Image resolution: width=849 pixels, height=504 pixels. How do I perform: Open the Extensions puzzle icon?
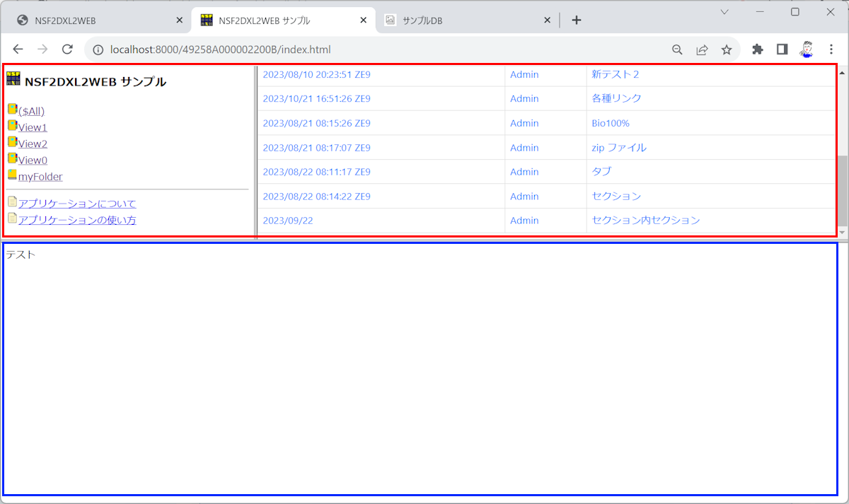point(758,49)
